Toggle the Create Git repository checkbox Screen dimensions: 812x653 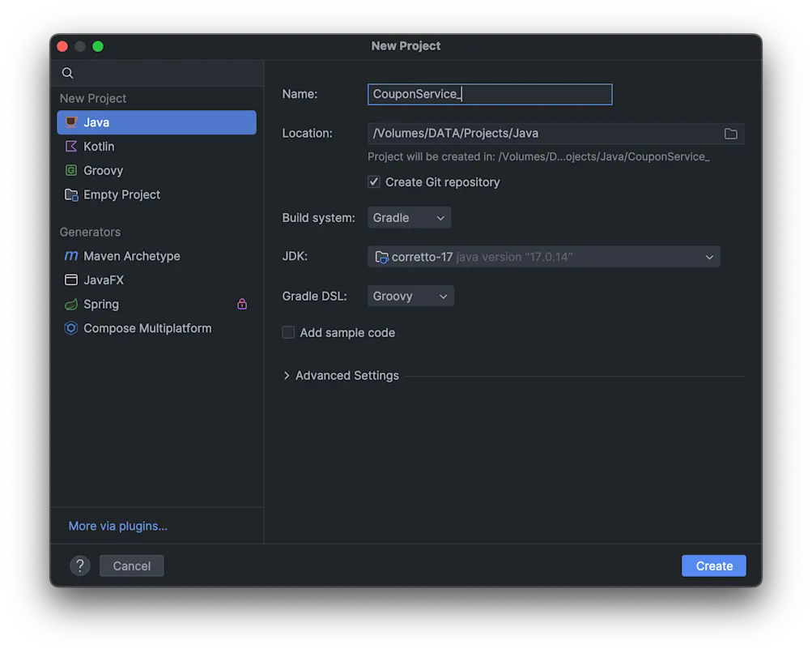coord(374,181)
